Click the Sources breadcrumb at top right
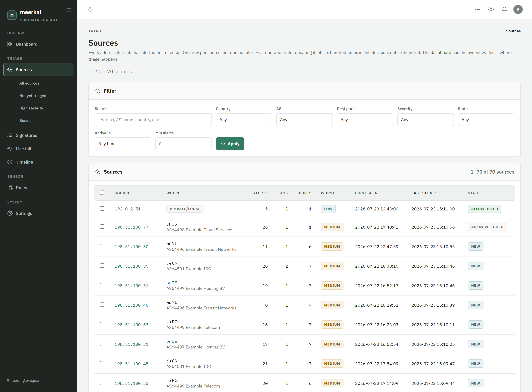Screen dimensions: 532x392 tap(513, 31)
